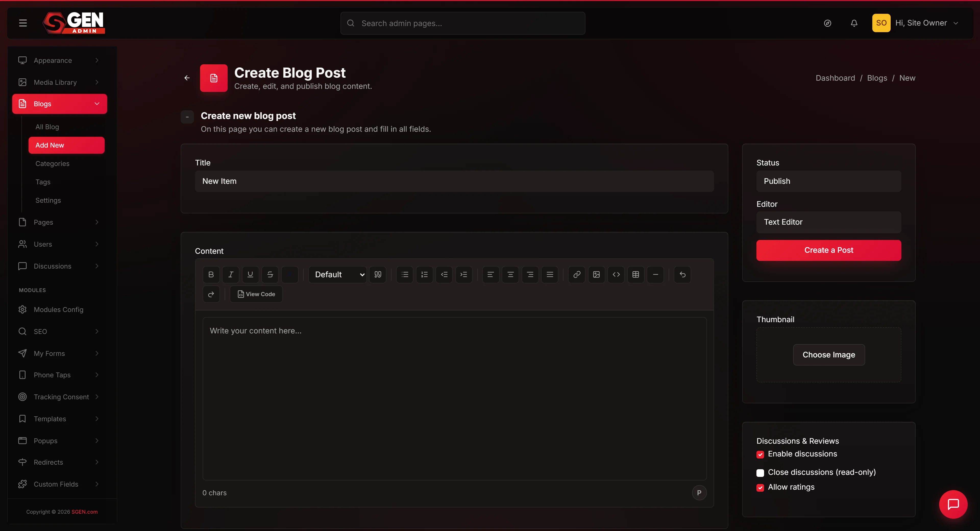This screenshot has height=531, width=980.
Task: Apply strikethrough formatting
Action: coord(270,274)
